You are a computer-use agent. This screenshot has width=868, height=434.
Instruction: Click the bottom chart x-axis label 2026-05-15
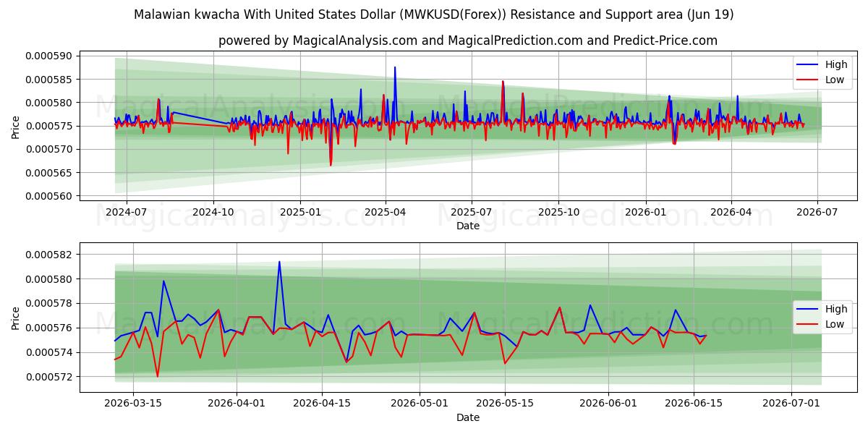(x=505, y=404)
